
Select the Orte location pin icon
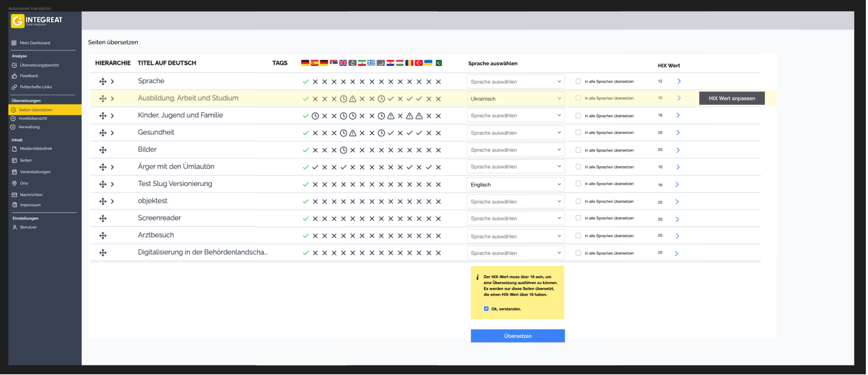tap(14, 183)
